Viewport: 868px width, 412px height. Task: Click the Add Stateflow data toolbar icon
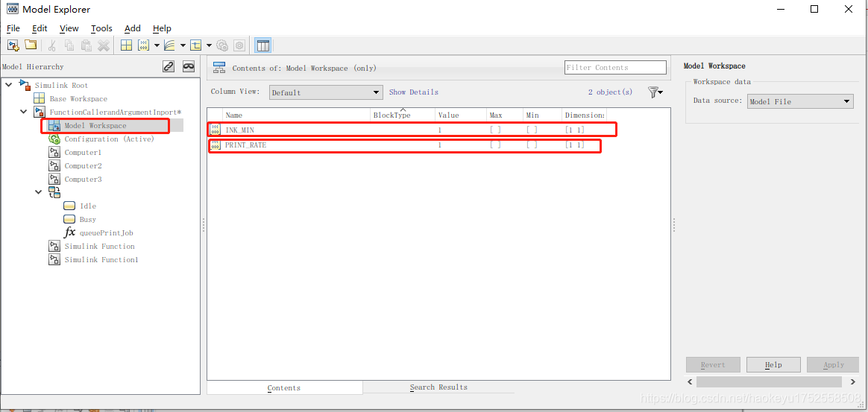click(x=196, y=45)
